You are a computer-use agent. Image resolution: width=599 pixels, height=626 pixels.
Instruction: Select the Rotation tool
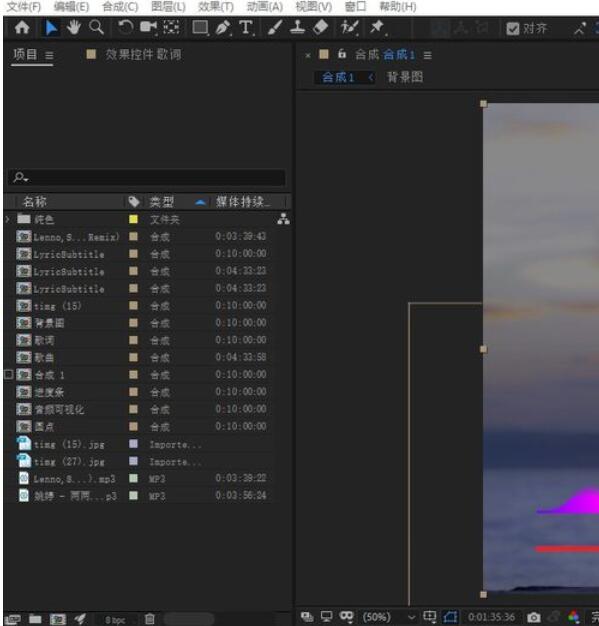pos(125,28)
